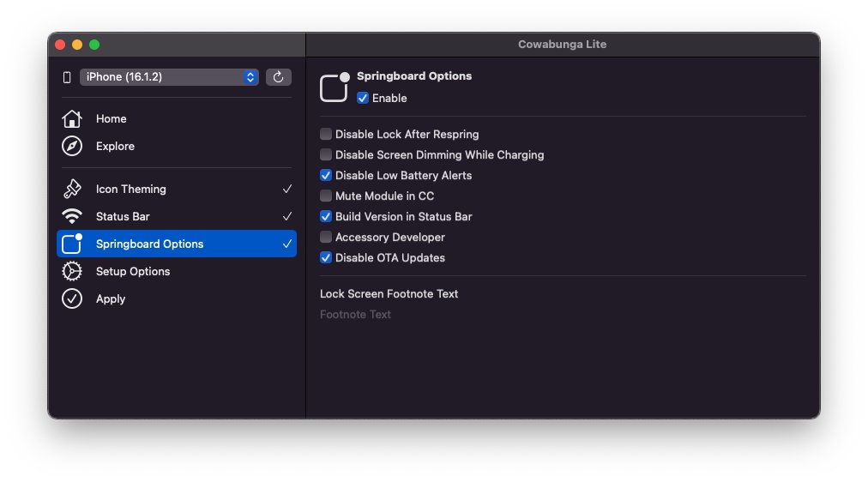This screenshot has width=868, height=482.
Task: Click the Springboard Options sidebar icon
Action: [72, 244]
